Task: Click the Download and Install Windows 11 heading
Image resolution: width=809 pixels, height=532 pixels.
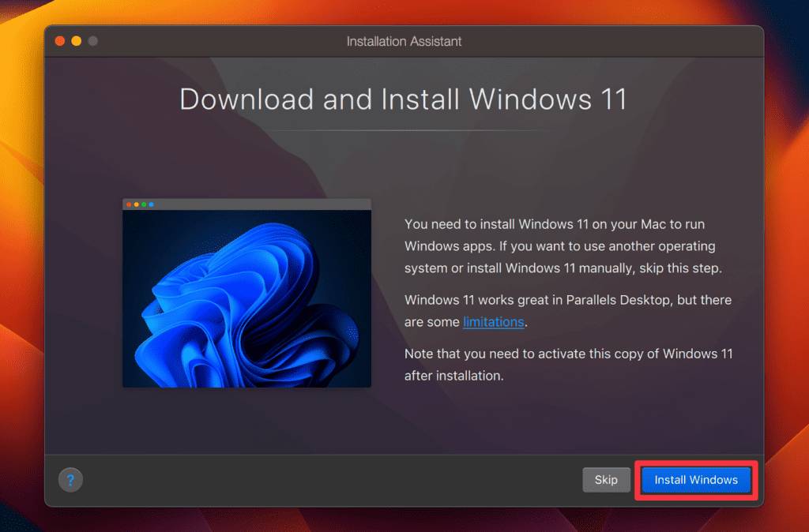Action: [404, 99]
